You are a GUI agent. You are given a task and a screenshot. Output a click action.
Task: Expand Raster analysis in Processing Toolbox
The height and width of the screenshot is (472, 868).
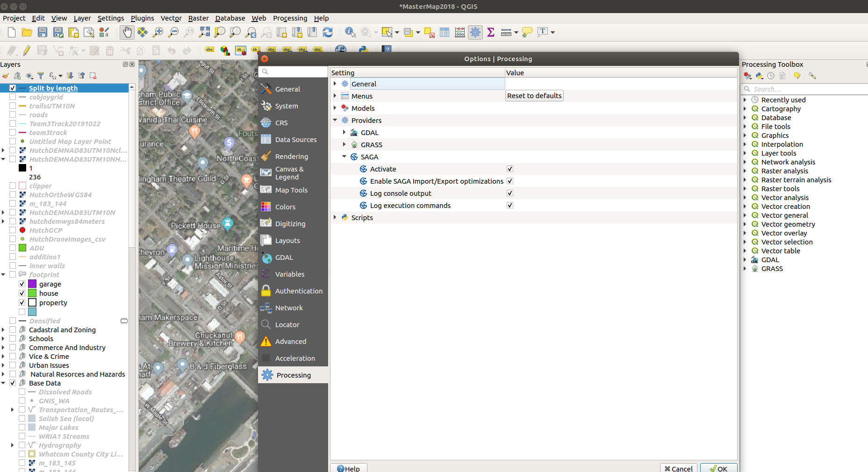745,171
